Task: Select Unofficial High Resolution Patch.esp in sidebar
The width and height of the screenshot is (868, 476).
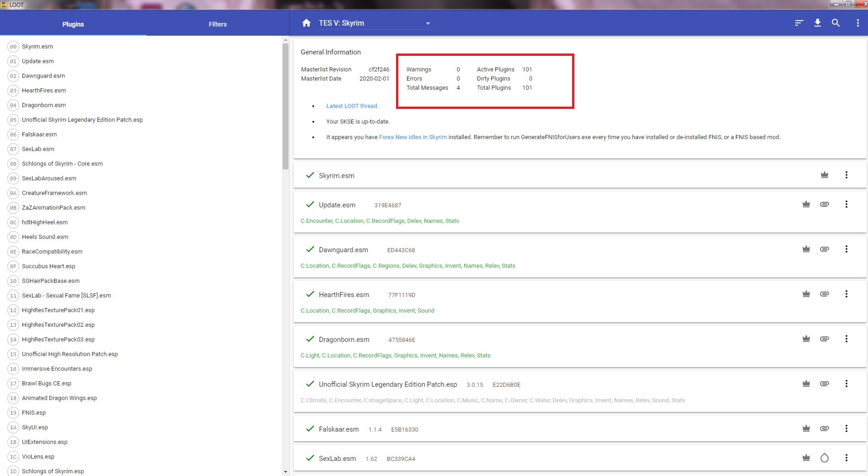Action: point(70,354)
